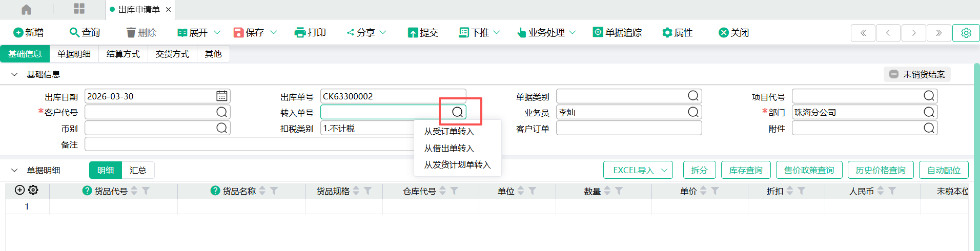Toggle detail view to 汇总
The image size is (980, 251).
(x=138, y=170)
